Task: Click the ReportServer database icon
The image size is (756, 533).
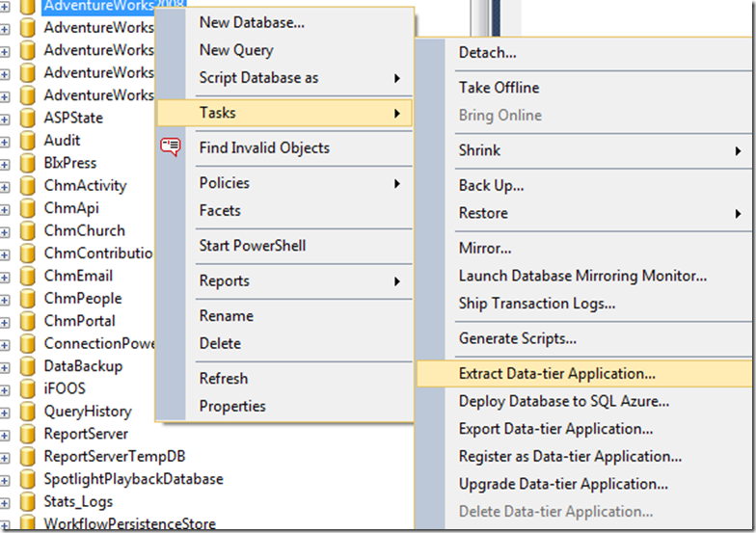Action: tap(29, 435)
